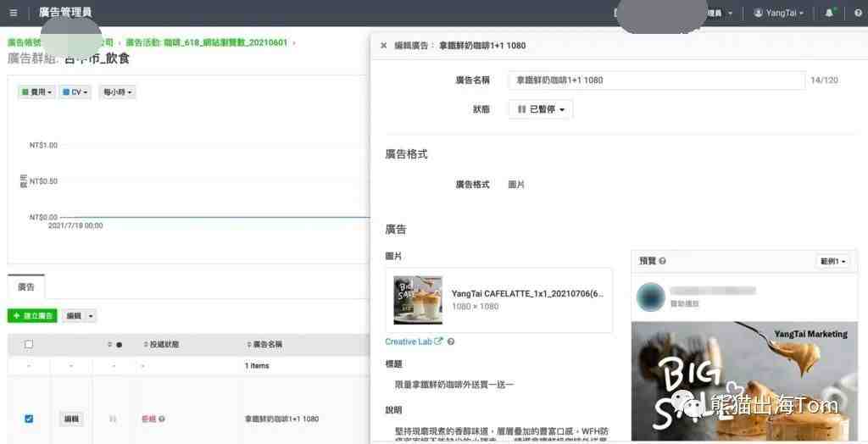The image size is (868, 444).
Task: Click the 1080 × 1080 dimension text
Action: coord(475,307)
